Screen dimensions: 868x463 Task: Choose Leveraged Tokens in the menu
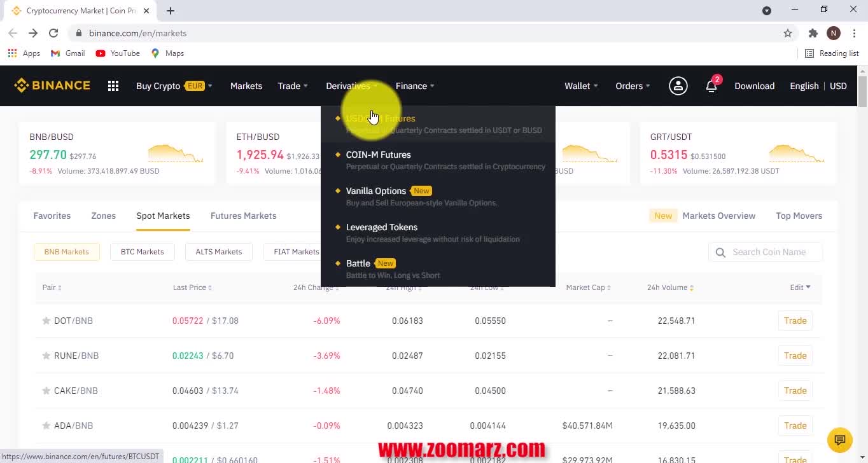[438, 233]
